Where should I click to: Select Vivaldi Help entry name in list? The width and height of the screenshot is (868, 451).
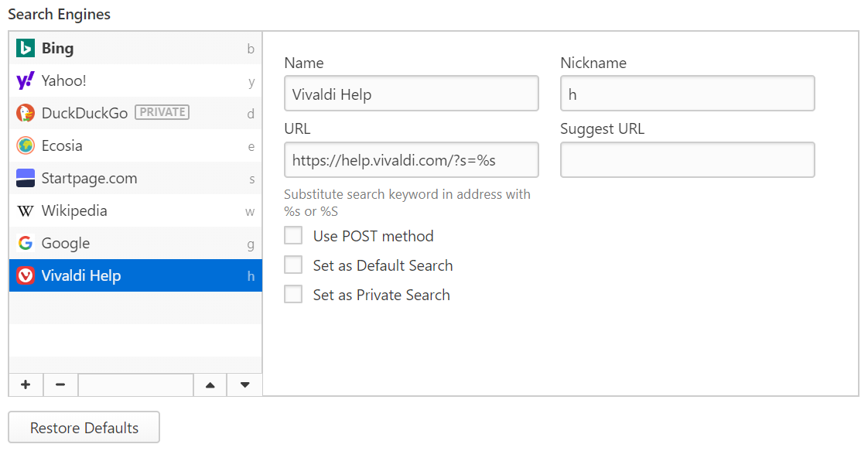[x=80, y=275]
